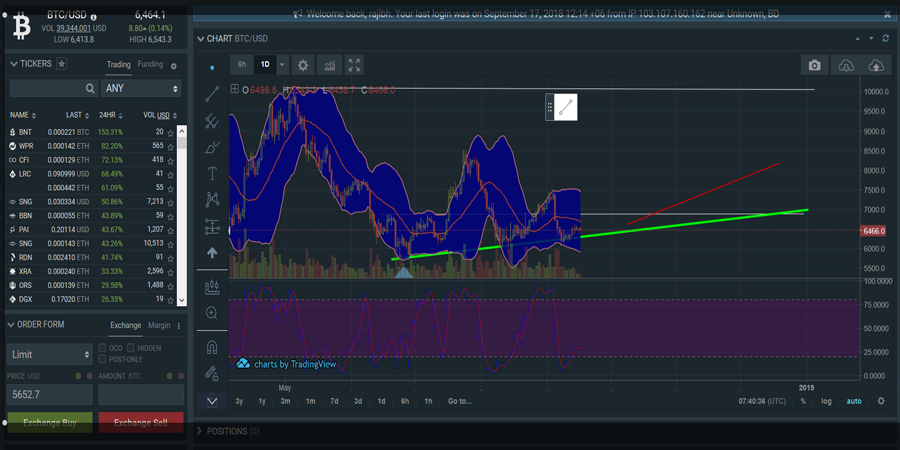Select the chart patterns tool
The image size is (900, 450).
pos(212,200)
